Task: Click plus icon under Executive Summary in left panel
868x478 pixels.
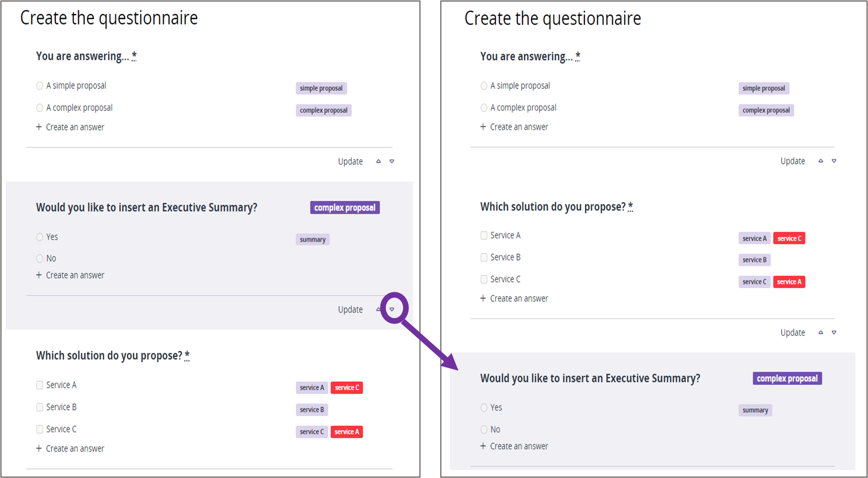Action: tap(39, 275)
